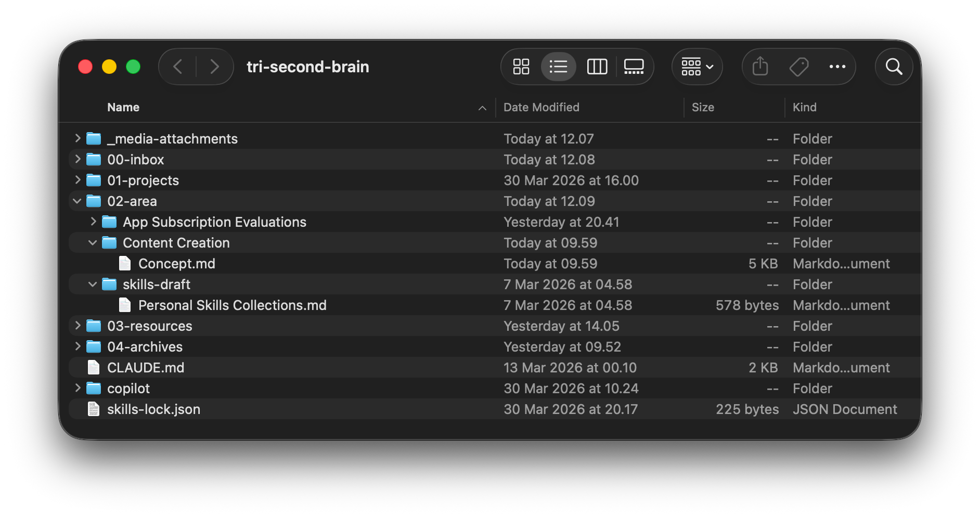Click the Tags icon in toolbar
This screenshot has width=980, height=517.
pyautogui.click(x=799, y=67)
